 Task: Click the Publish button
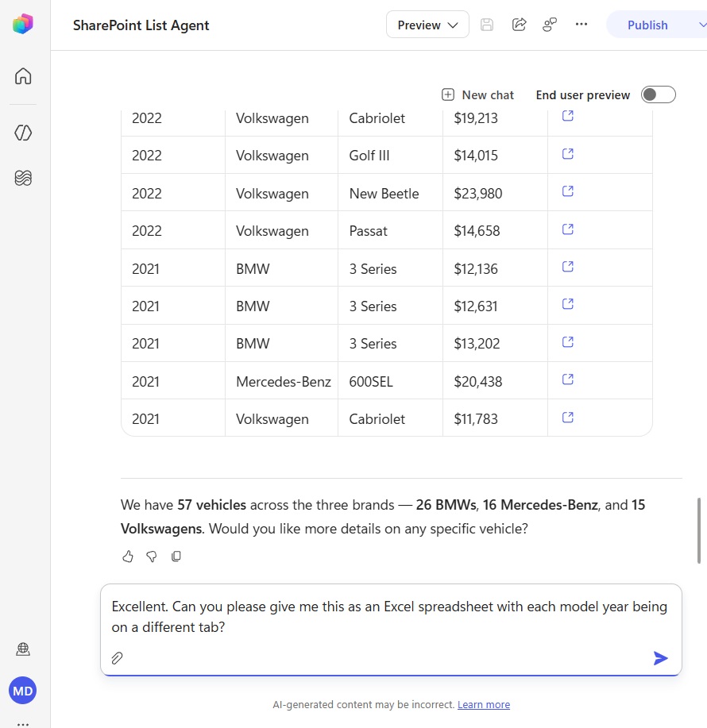647,25
